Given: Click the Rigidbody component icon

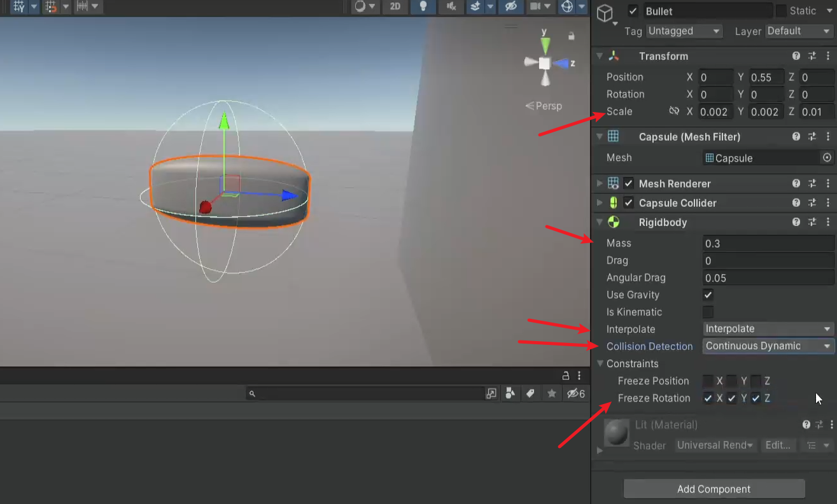Looking at the screenshot, I should pyautogui.click(x=613, y=222).
